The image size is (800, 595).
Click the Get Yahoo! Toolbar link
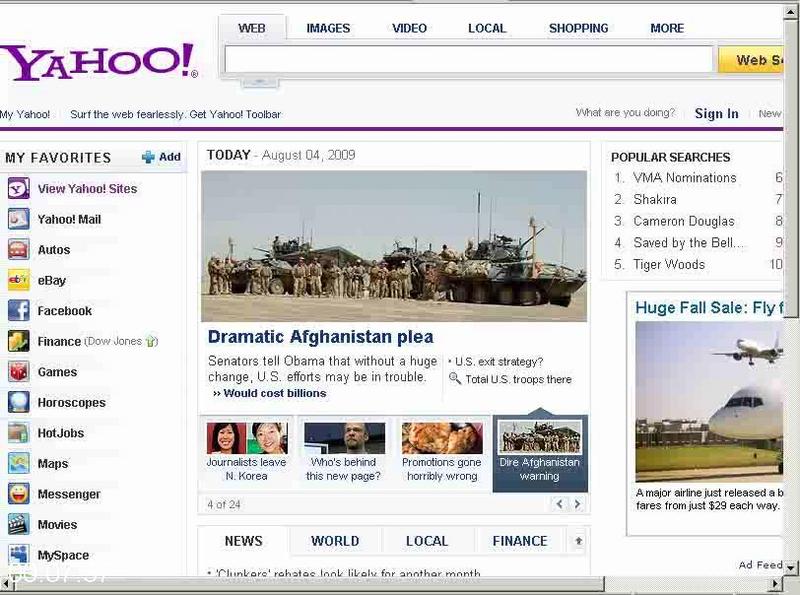point(235,114)
